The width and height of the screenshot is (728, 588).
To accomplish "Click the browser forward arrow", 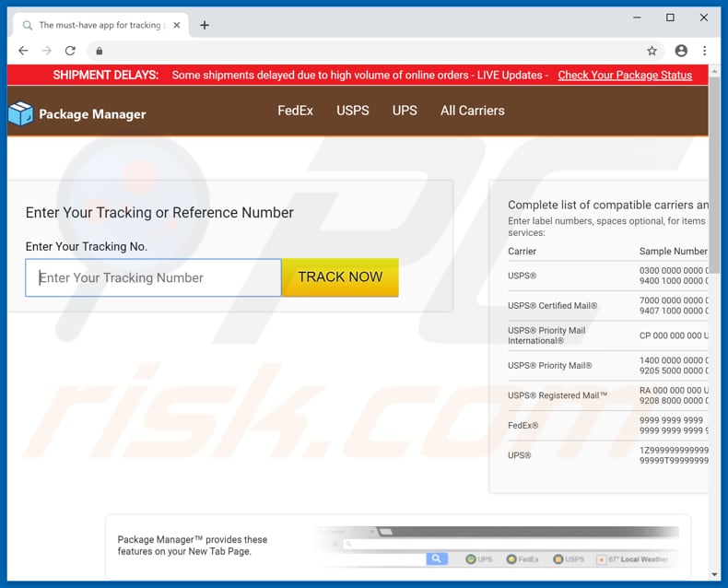I will [x=46, y=51].
